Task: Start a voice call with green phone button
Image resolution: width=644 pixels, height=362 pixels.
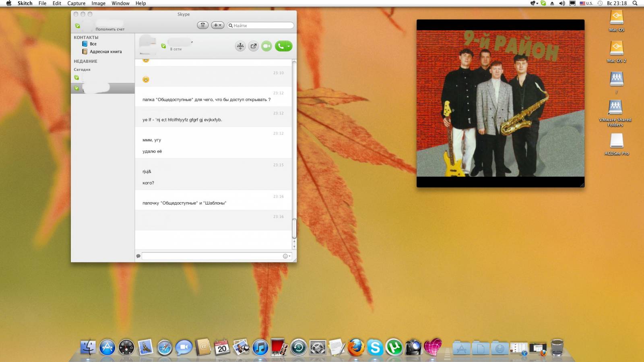Action: point(281,46)
